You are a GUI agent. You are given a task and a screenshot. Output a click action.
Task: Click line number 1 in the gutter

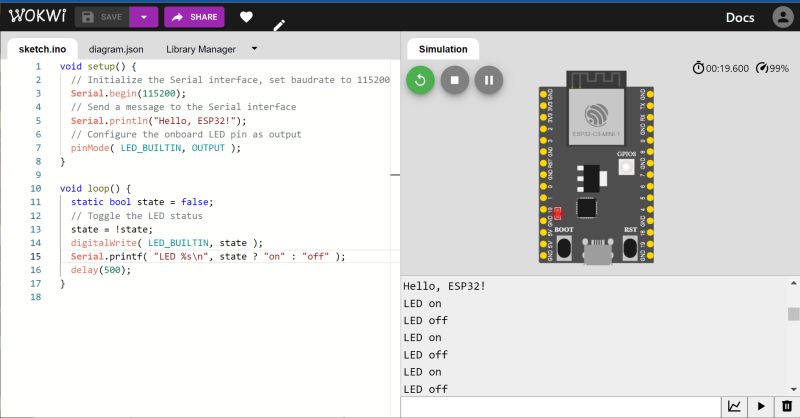38,66
